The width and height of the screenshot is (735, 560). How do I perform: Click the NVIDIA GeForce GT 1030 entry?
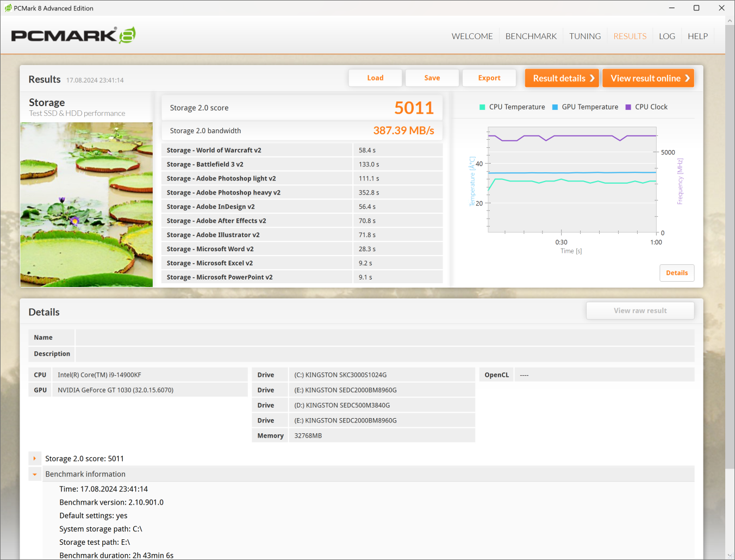click(150, 390)
